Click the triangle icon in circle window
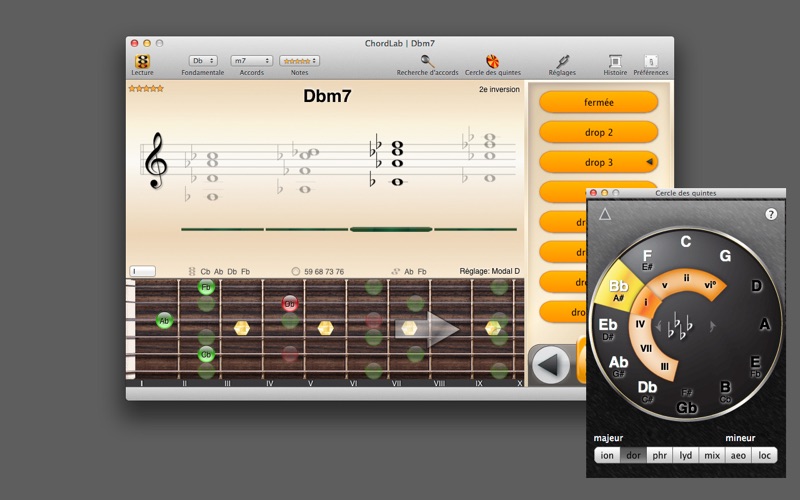 605,214
